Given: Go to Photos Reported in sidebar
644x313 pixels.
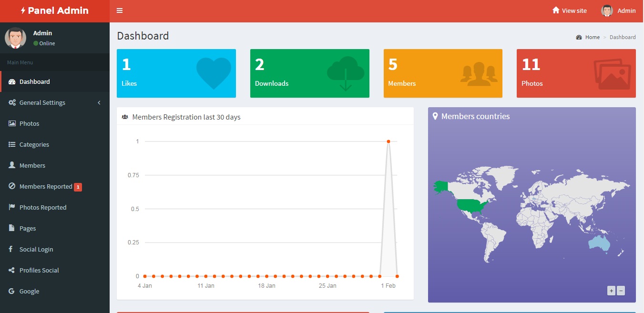Looking at the screenshot, I should coord(55,207).
